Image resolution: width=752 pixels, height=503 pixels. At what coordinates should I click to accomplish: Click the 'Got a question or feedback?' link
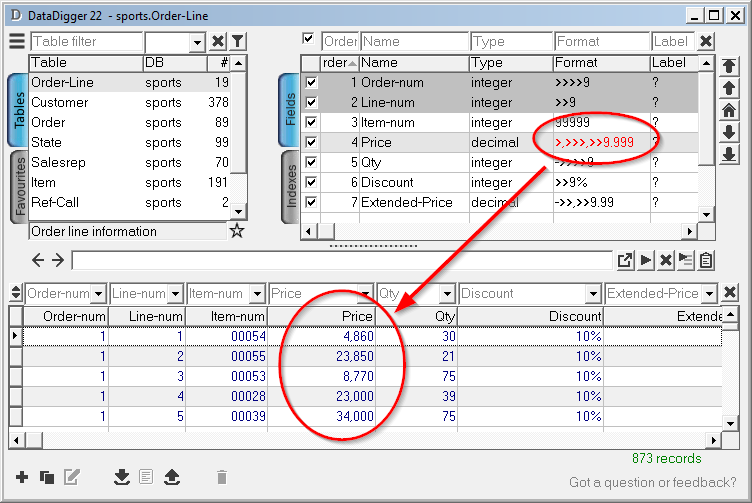(652, 483)
